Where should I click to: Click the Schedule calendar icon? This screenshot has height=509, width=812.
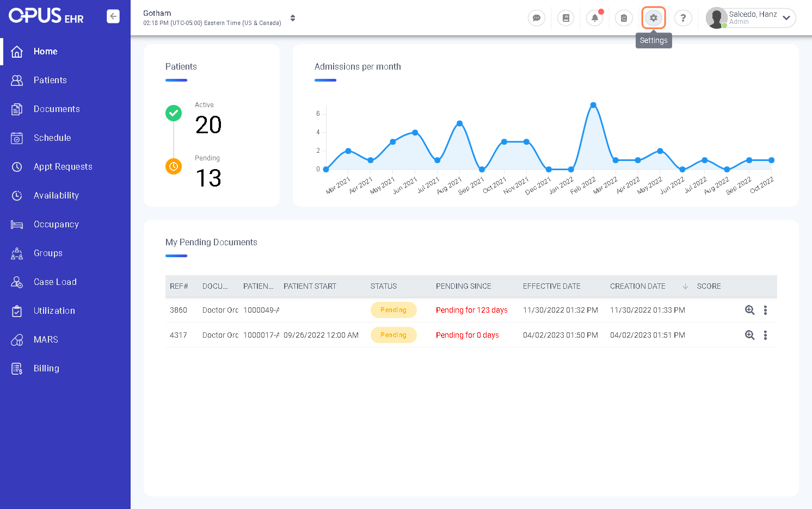pos(17,138)
